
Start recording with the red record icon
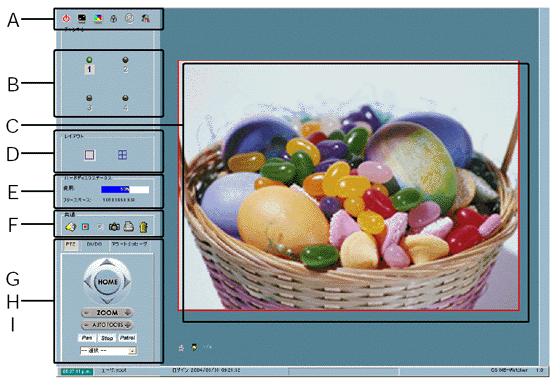tap(85, 227)
